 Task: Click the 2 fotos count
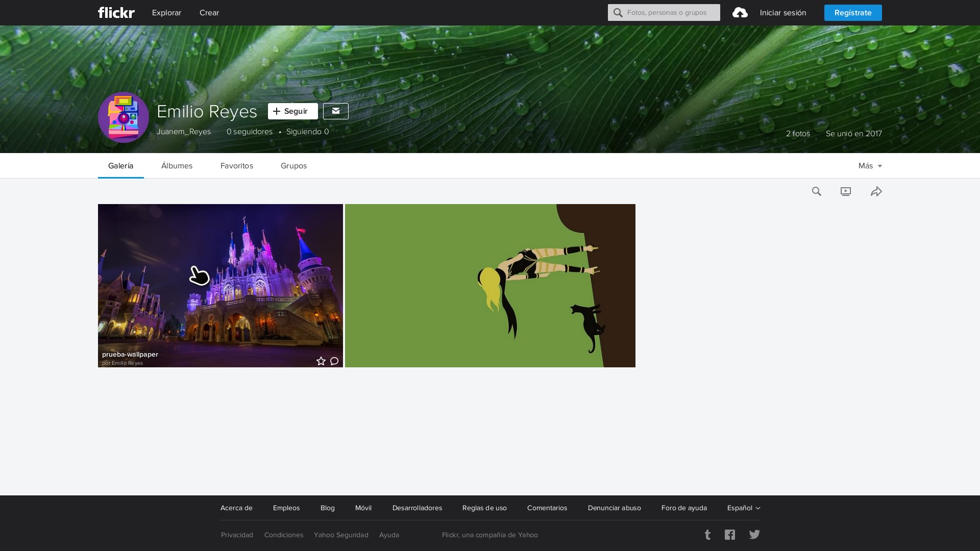click(x=798, y=134)
